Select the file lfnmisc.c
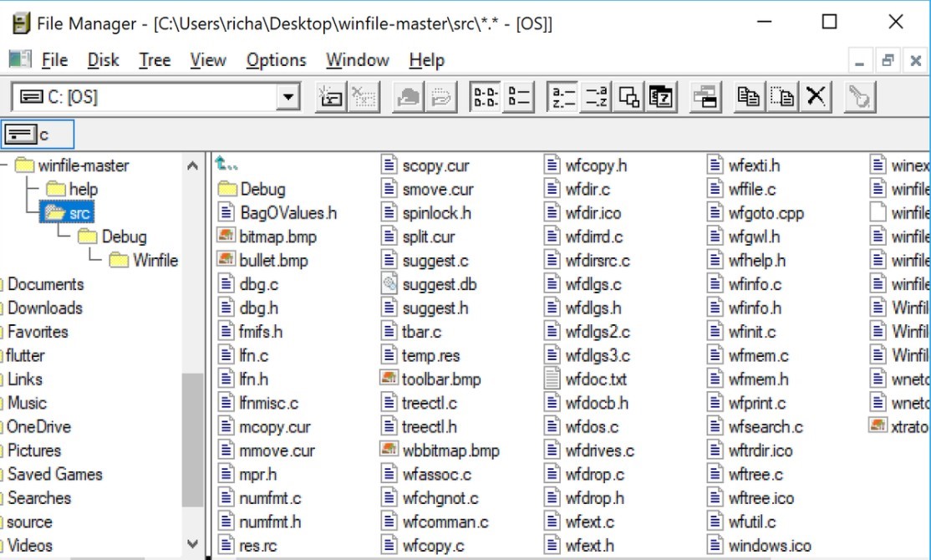 (258, 403)
